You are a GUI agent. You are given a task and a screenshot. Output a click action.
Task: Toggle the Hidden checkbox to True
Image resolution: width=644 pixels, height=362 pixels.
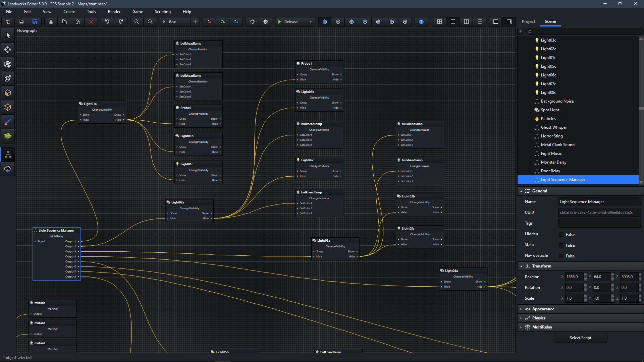tap(561, 234)
